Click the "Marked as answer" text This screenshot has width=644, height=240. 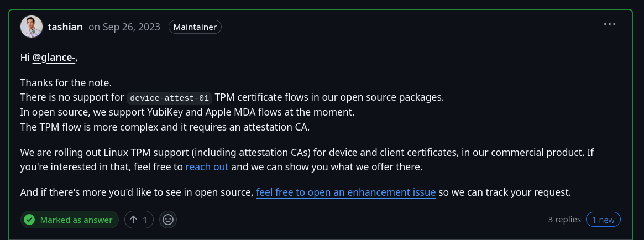(x=76, y=220)
